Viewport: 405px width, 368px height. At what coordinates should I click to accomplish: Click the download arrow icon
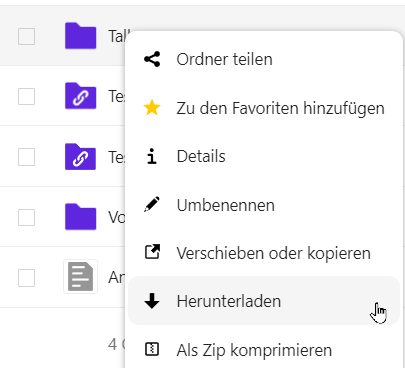(x=152, y=301)
